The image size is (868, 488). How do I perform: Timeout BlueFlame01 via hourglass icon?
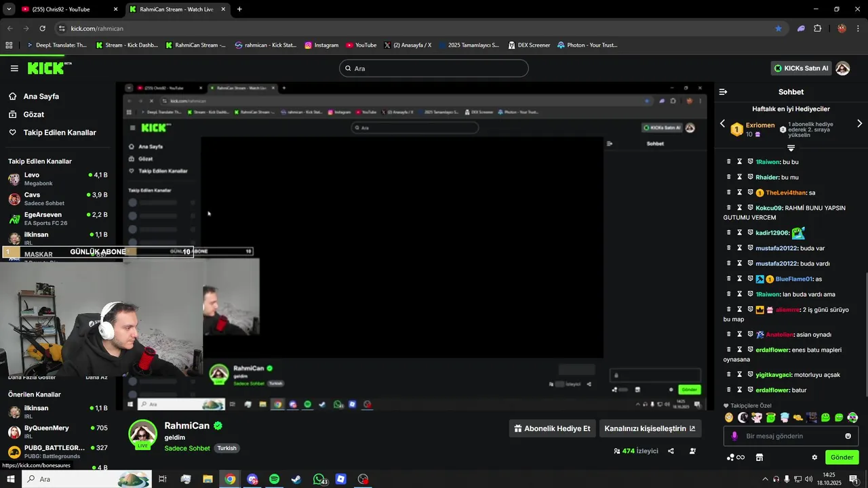(x=740, y=279)
